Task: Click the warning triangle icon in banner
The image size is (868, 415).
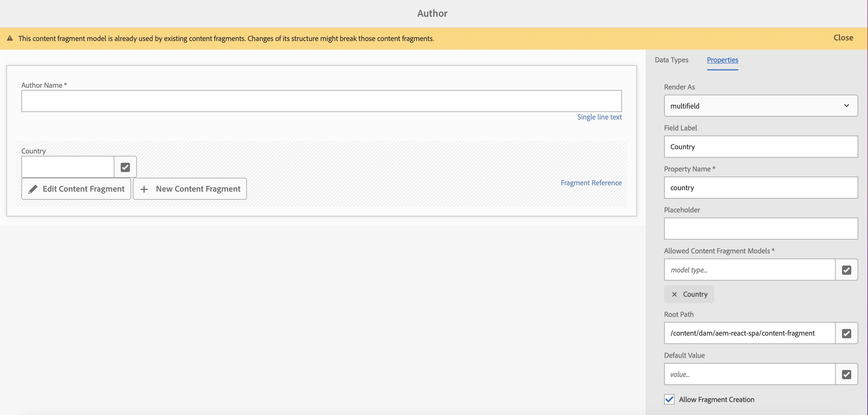Action: (10, 38)
